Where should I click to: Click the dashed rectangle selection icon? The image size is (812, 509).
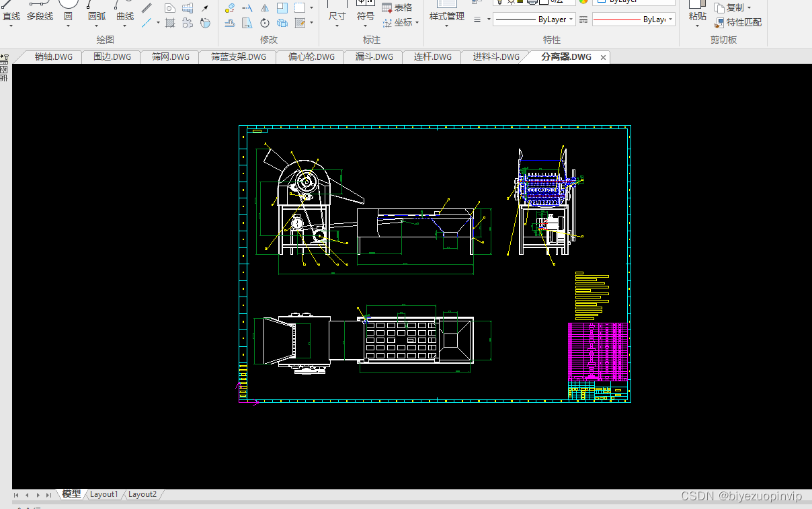click(300, 8)
